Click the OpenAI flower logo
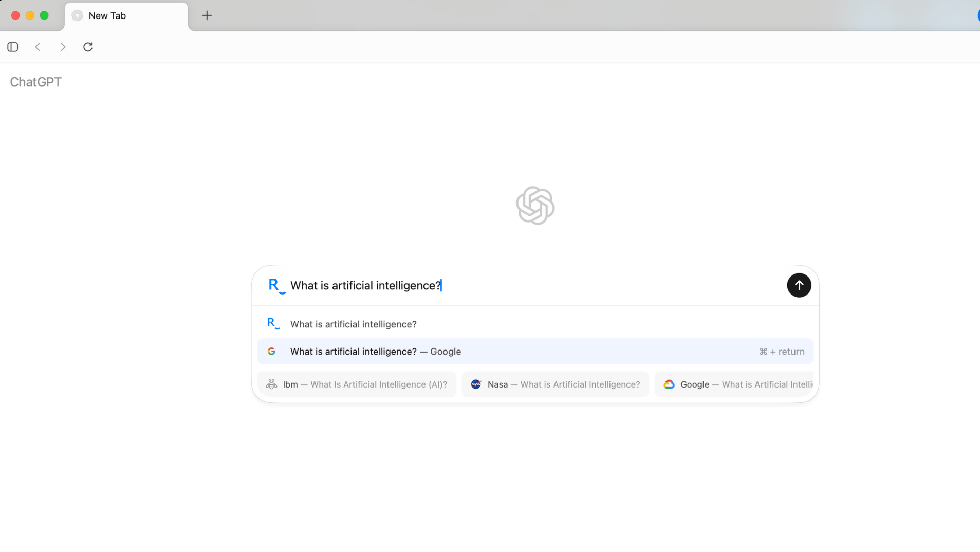980x552 pixels. [x=535, y=205]
